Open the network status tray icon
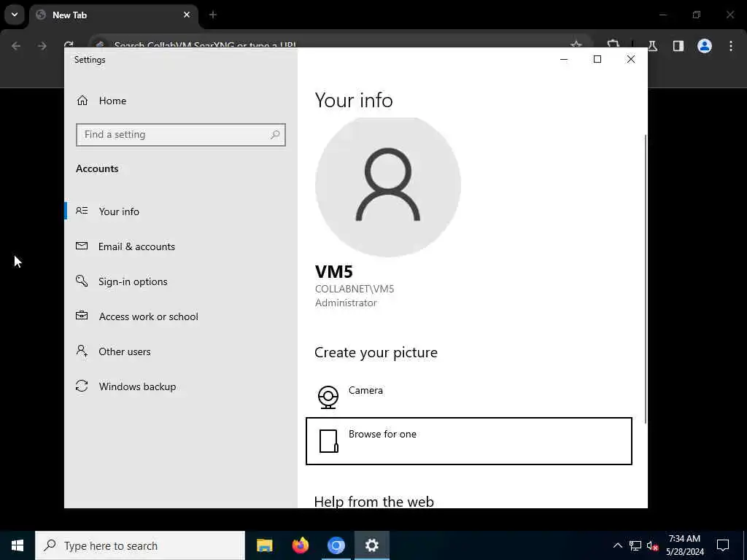 [635, 545]
